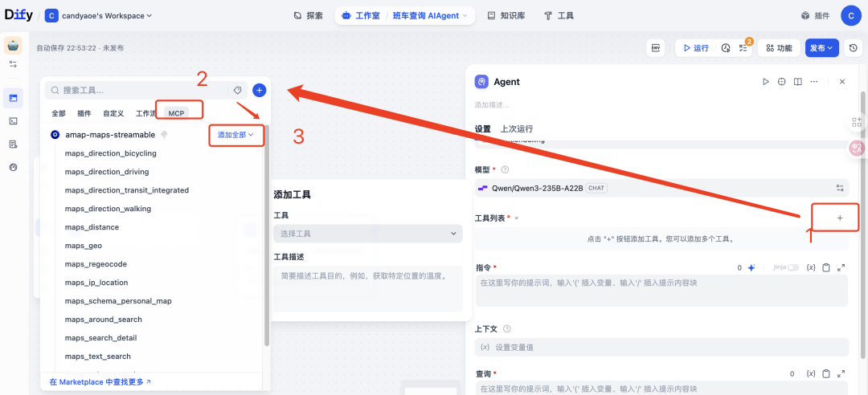Open the more options ellipsis in Agent panel

813,81
